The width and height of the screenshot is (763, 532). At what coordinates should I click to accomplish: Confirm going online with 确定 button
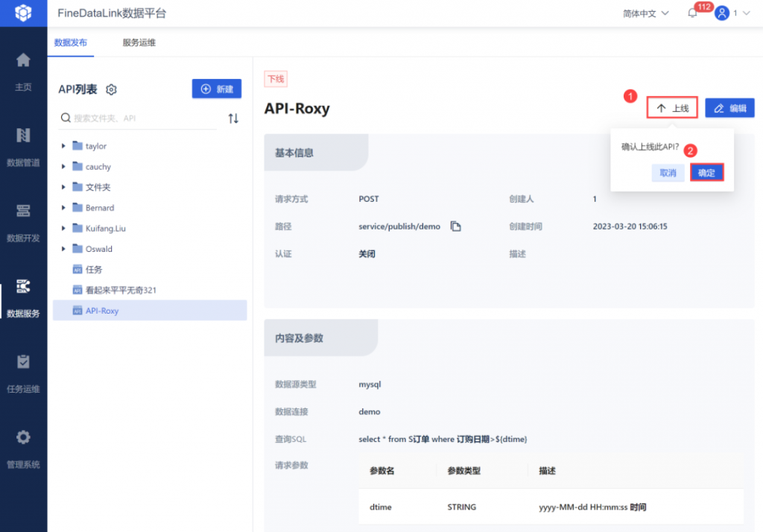pyautogui.click(x=706, y=173)
